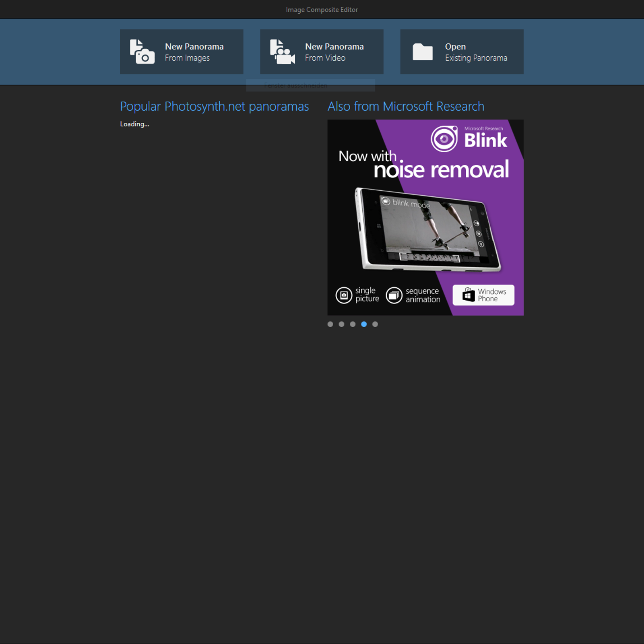Select the fourth highlighted carousel dot
The width and height of the screenshot is (644, 644).
(x=364, y=324)
